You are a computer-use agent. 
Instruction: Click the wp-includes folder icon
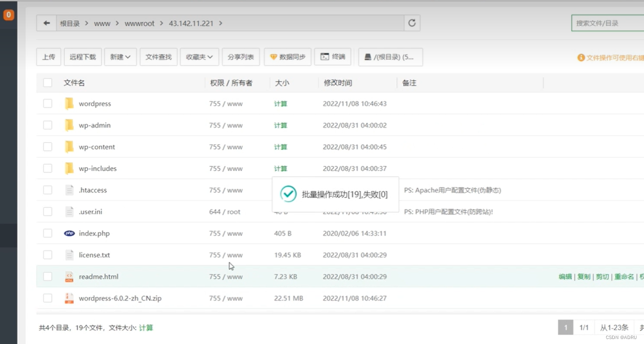[69, 168]
